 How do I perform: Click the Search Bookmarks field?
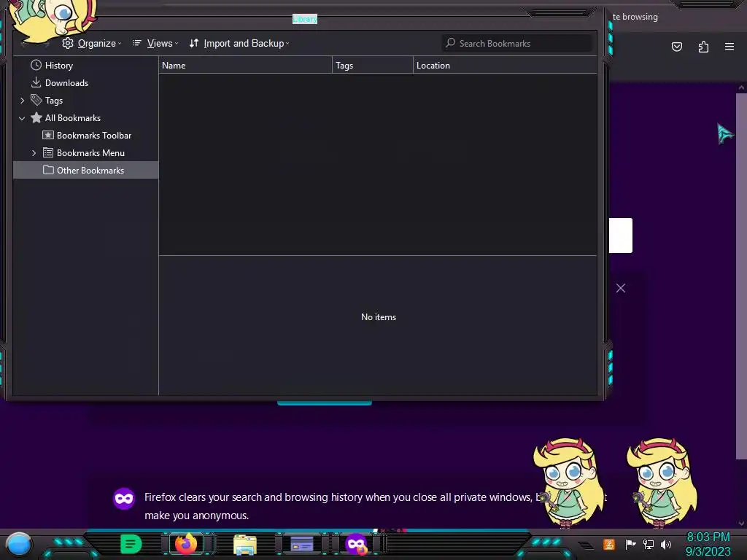coord(517,43)
